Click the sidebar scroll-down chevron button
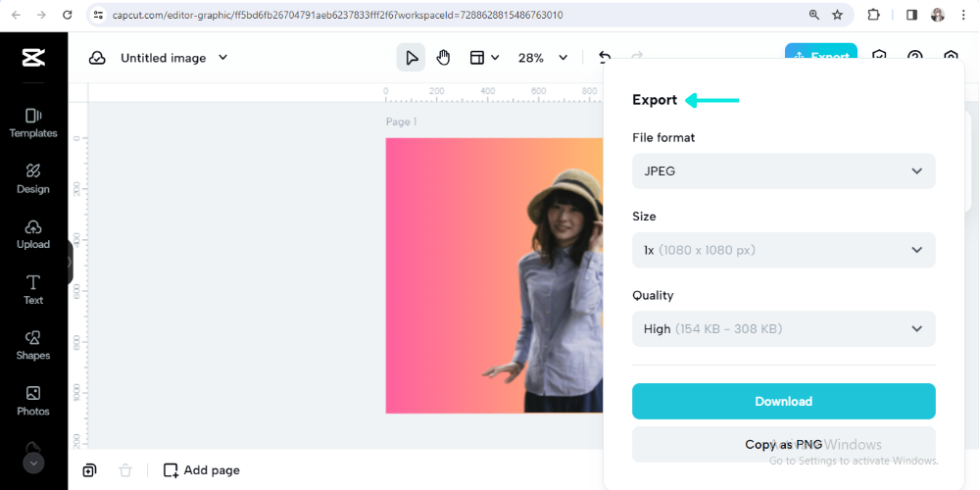 pyautogui.click(x=33, y=464)
